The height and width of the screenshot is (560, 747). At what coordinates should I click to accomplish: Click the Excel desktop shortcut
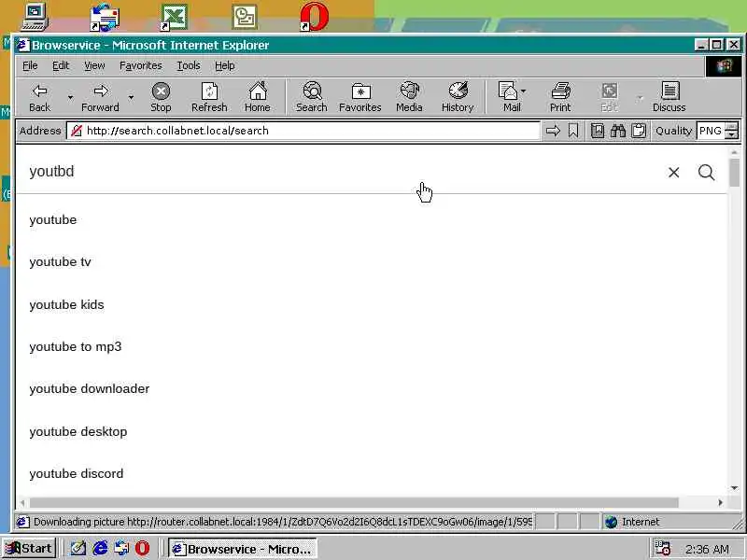pyautogui.click(x=174, y=17)
